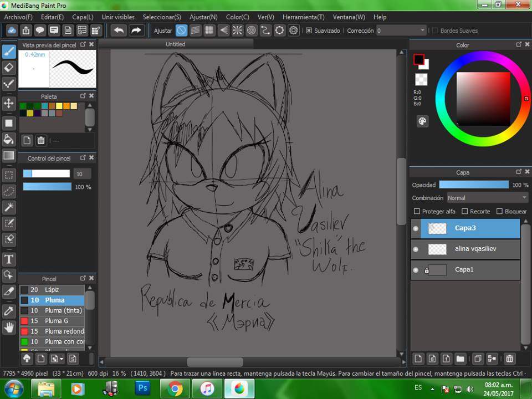Open the color palette icon in Color panel

point(422,121)
